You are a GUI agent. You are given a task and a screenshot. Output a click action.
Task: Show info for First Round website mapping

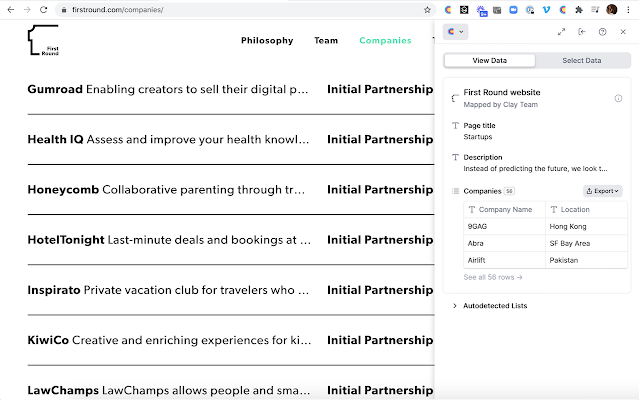pyautogui.click(x=618, y=98)
